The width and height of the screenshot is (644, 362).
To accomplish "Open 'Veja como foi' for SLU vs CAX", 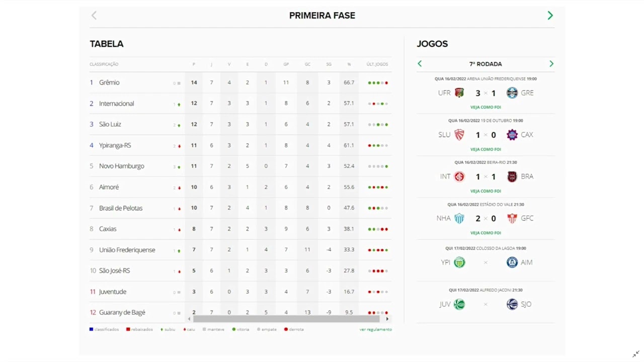I will click(x=486, y=149).
